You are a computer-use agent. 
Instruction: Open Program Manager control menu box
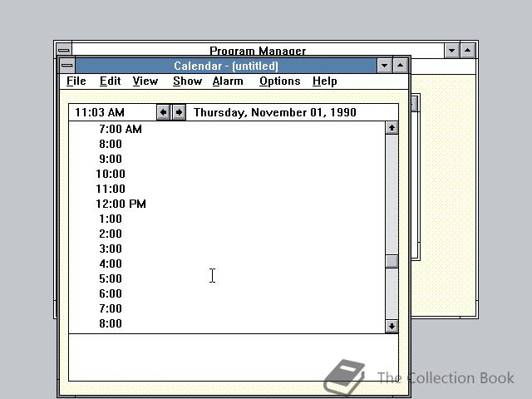64,50
